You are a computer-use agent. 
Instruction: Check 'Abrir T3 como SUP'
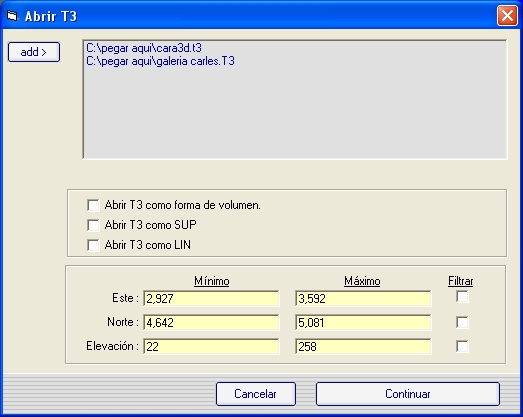point(93,225)
